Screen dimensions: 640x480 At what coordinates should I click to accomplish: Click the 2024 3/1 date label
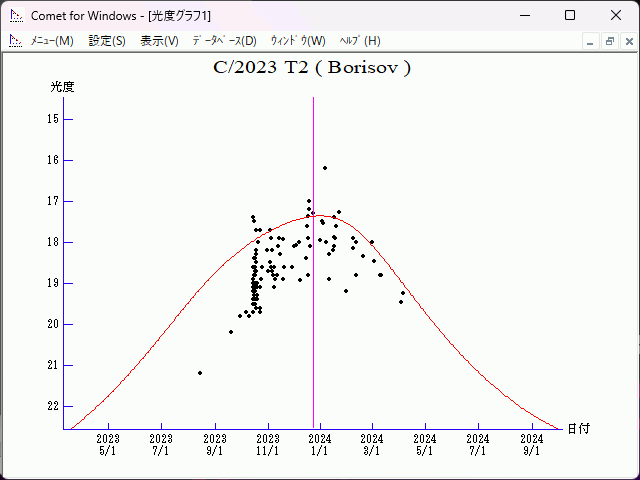tap(372, 445)
